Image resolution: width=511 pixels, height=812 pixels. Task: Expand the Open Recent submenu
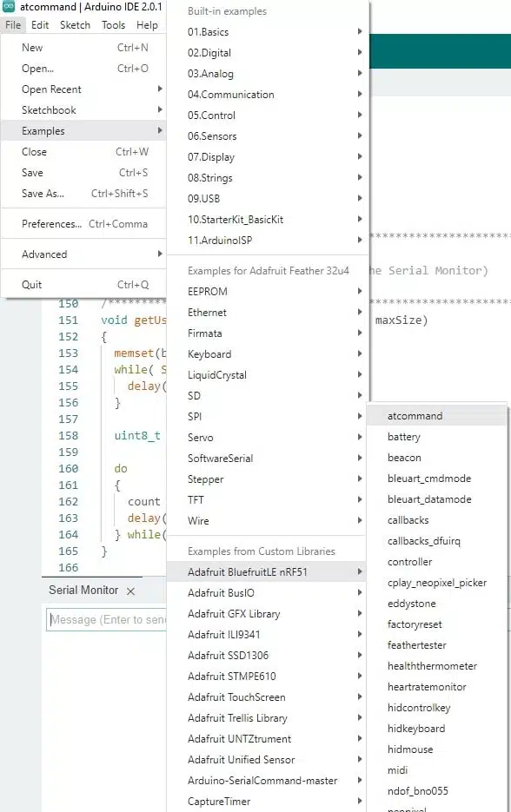[83, 89]
